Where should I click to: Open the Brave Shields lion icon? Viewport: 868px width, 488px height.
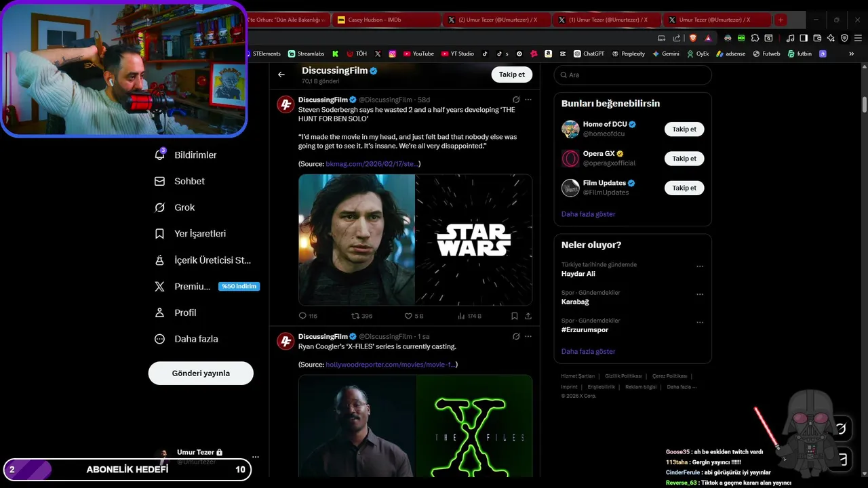693,38
